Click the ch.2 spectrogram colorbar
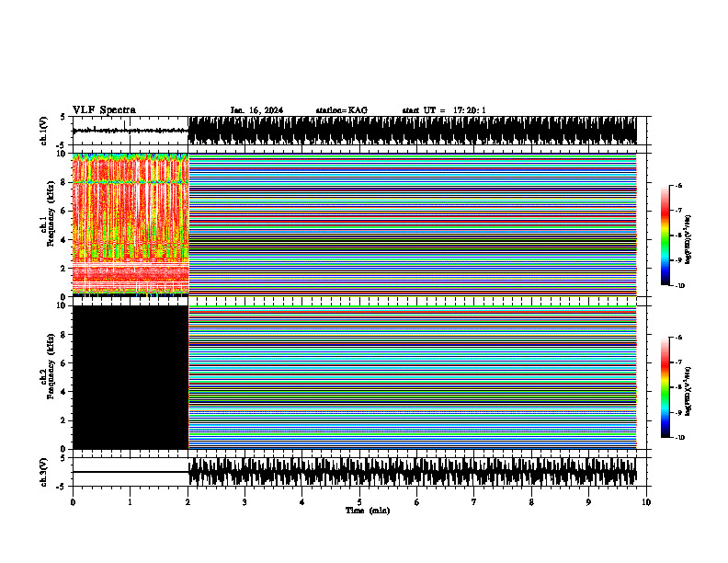The height and width of the screenshot is (563, 728). click(665, 387)
